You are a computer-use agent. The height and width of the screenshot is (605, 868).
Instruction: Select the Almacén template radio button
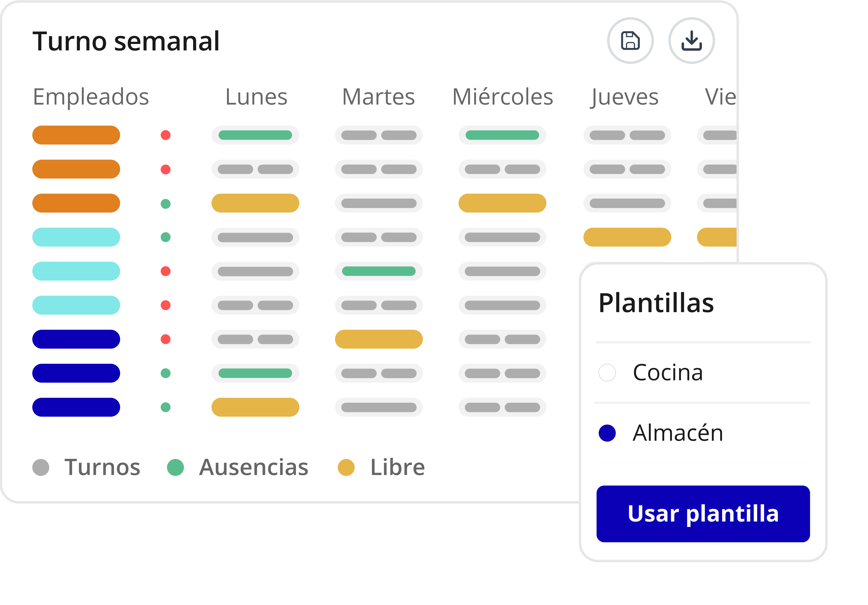coord(607,433)
